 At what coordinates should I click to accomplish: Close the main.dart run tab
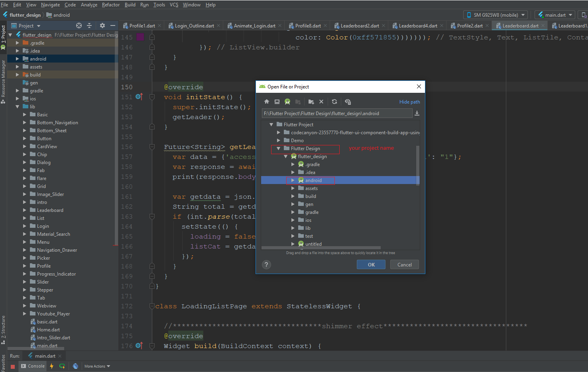click(60, 356)
